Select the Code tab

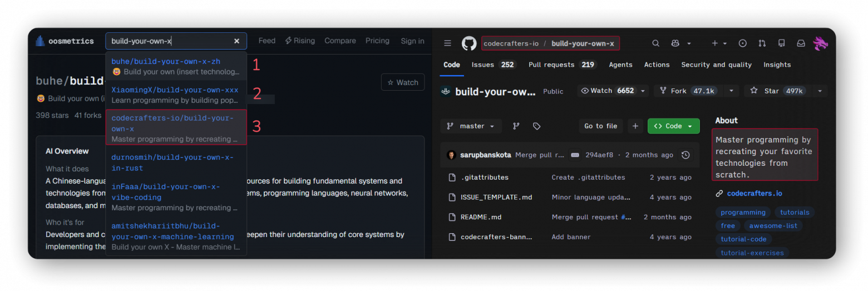pos(451,65)
